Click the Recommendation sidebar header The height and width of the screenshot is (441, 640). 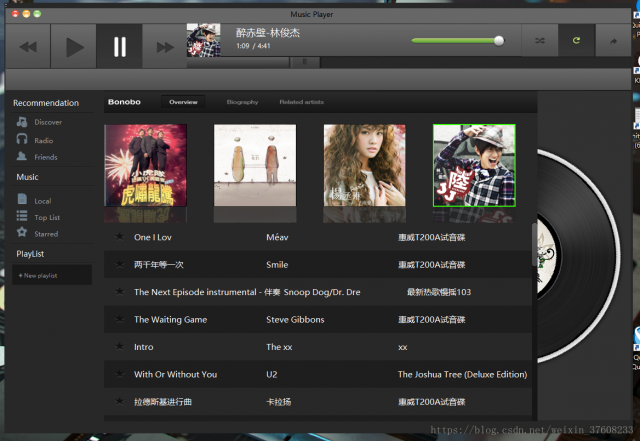pos(46,103)
